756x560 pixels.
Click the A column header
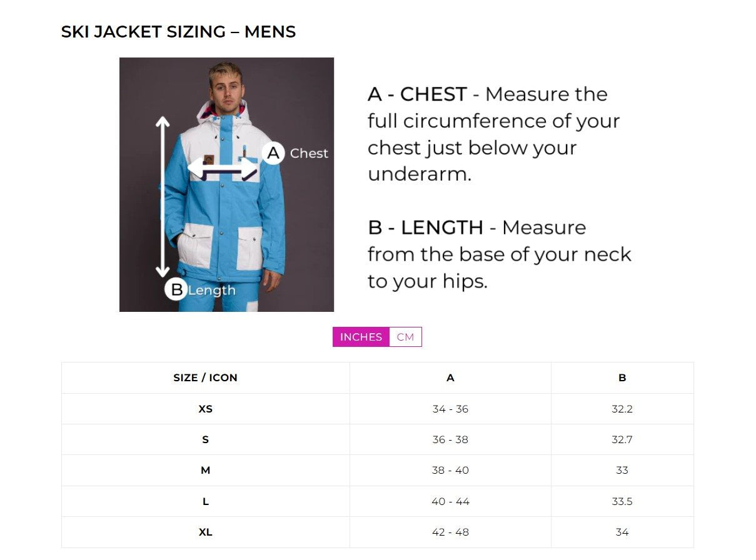[x=450, y=377]
